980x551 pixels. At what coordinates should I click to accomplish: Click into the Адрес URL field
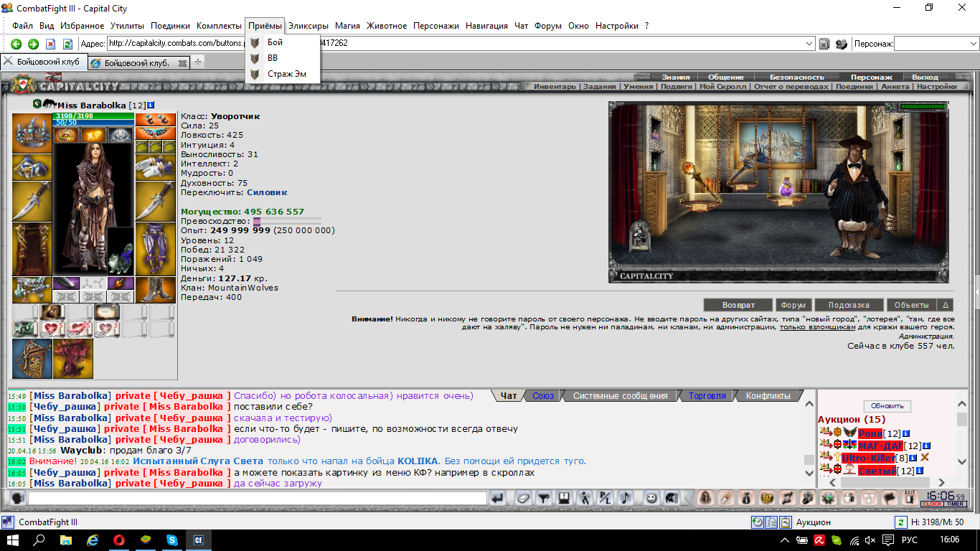456,44
